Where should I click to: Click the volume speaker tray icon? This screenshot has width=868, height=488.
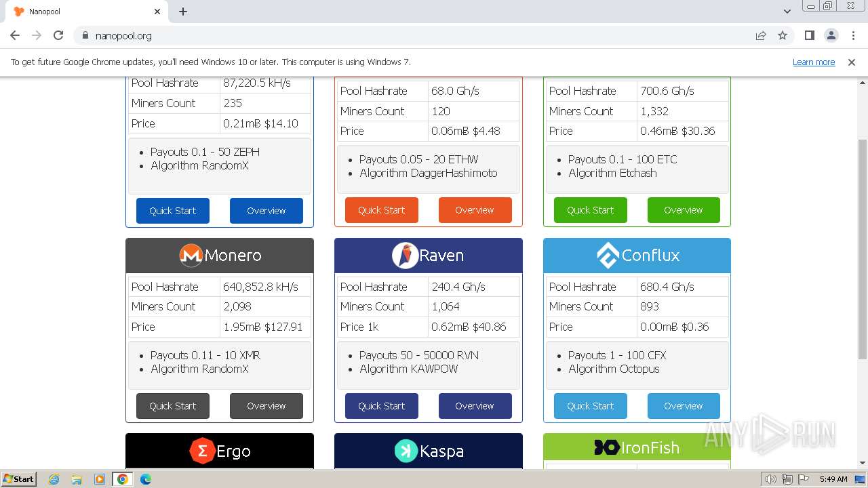pyautogui.click(x=771, y=479)
